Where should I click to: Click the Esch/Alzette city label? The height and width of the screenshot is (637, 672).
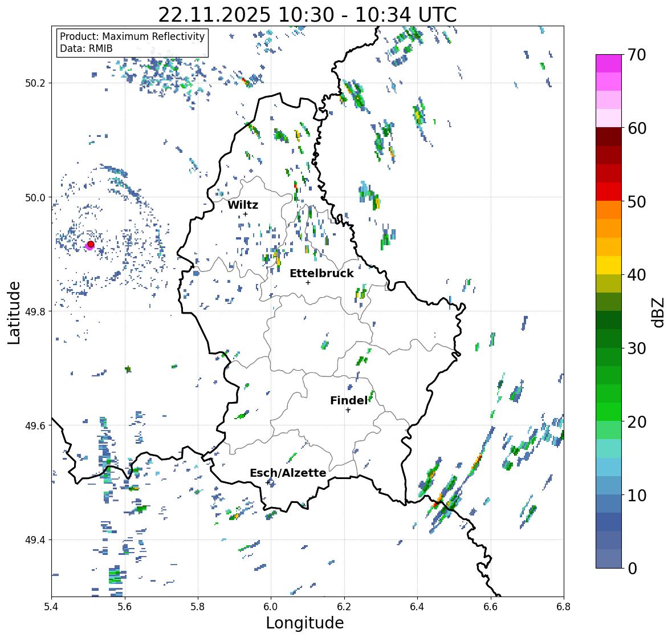tap(288, 473)
